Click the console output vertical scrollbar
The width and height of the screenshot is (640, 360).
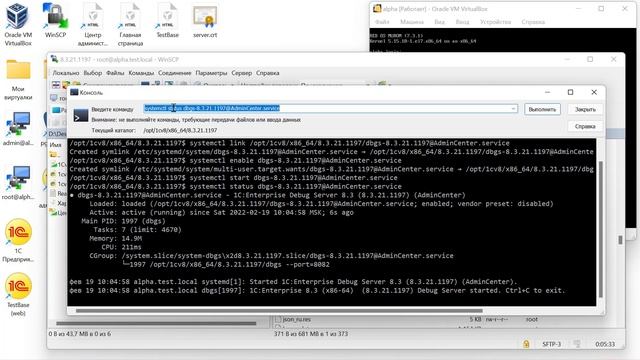[600, 230]
